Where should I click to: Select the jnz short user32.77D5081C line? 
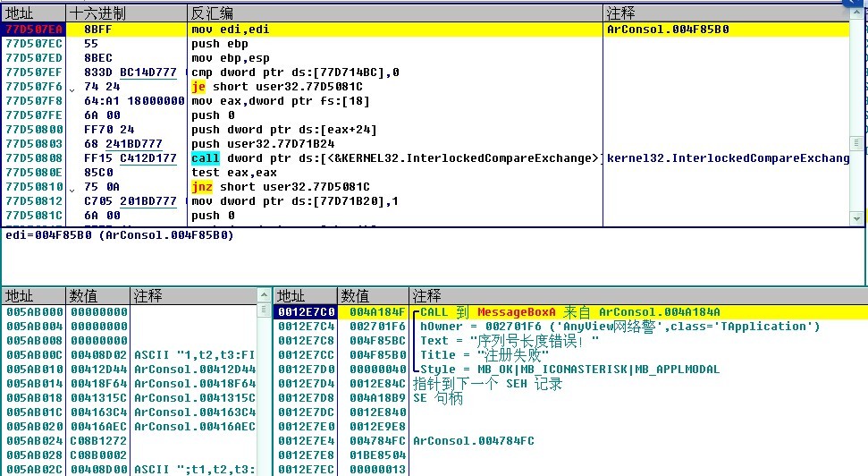point(281,187)
